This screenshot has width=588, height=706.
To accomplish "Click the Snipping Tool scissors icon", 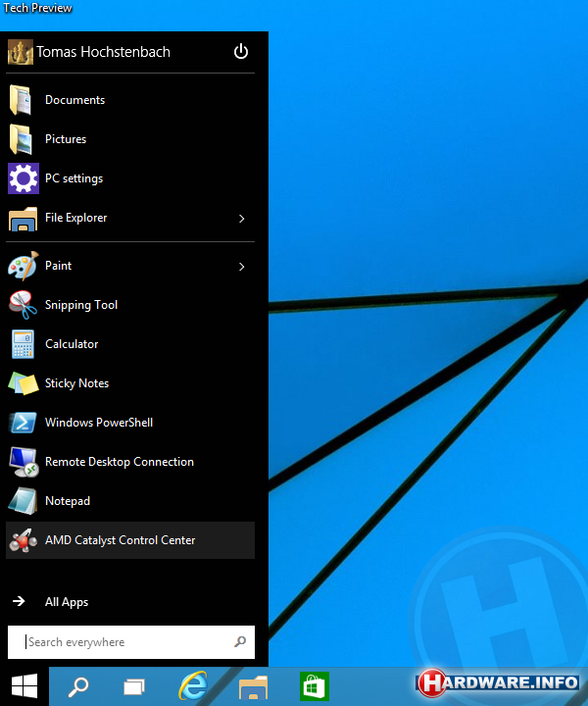I will [x=23, y=305].
